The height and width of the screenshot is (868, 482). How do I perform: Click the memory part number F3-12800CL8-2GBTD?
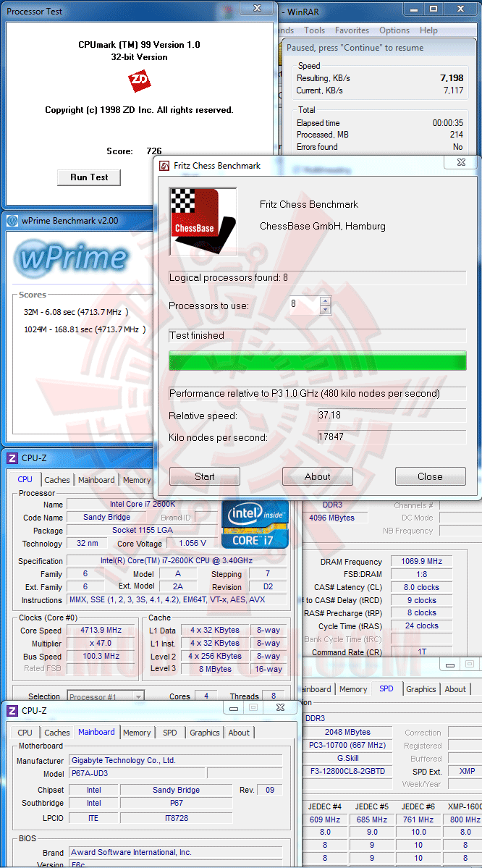(x=347, y=771)
